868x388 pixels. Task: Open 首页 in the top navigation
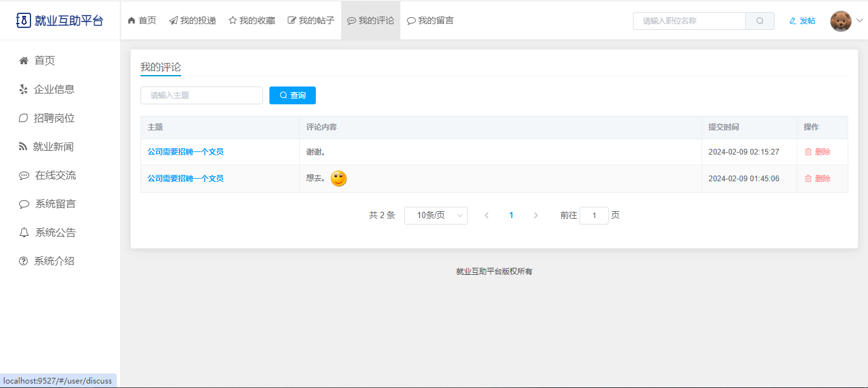[142, 20]
